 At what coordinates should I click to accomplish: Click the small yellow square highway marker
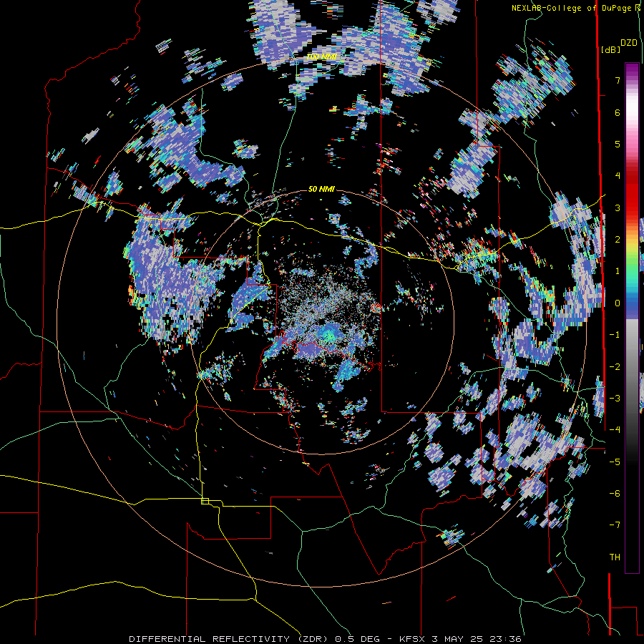[x=205, y=501]
